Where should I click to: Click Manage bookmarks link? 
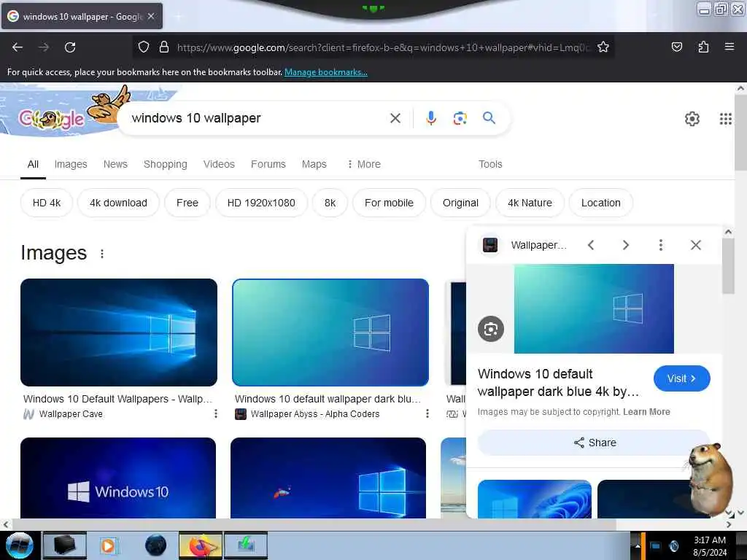(326, 72)
